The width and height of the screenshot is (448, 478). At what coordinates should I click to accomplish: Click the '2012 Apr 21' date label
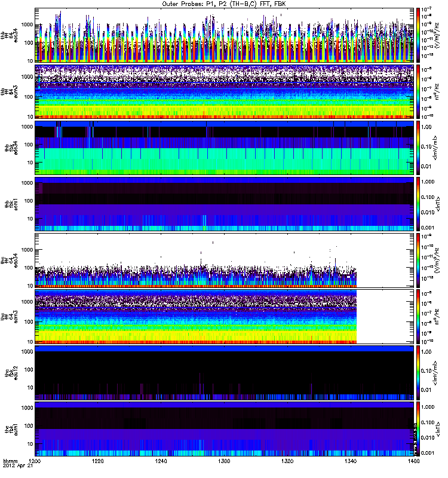tap(17, 468)
